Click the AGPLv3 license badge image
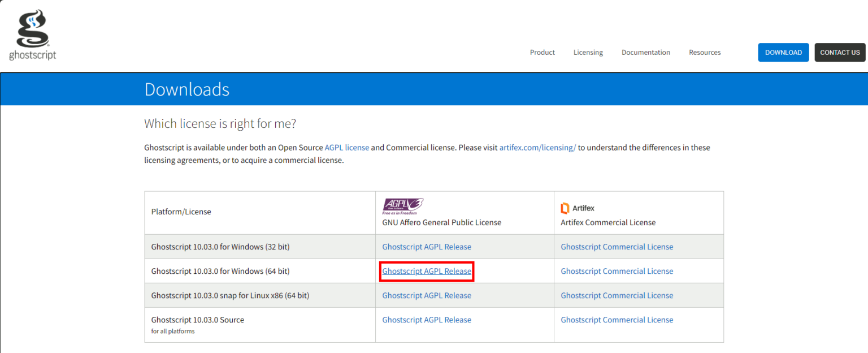Viewport: 868px width, 353px height. point(402,205)
